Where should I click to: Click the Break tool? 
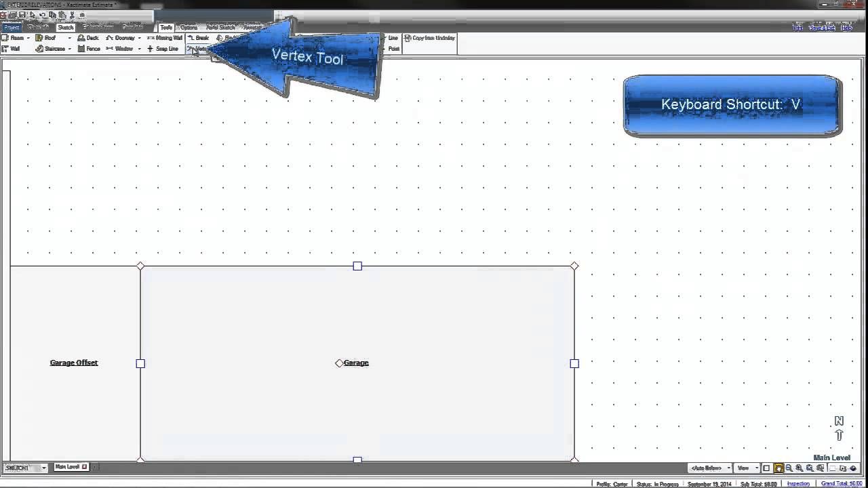(198, 38)
